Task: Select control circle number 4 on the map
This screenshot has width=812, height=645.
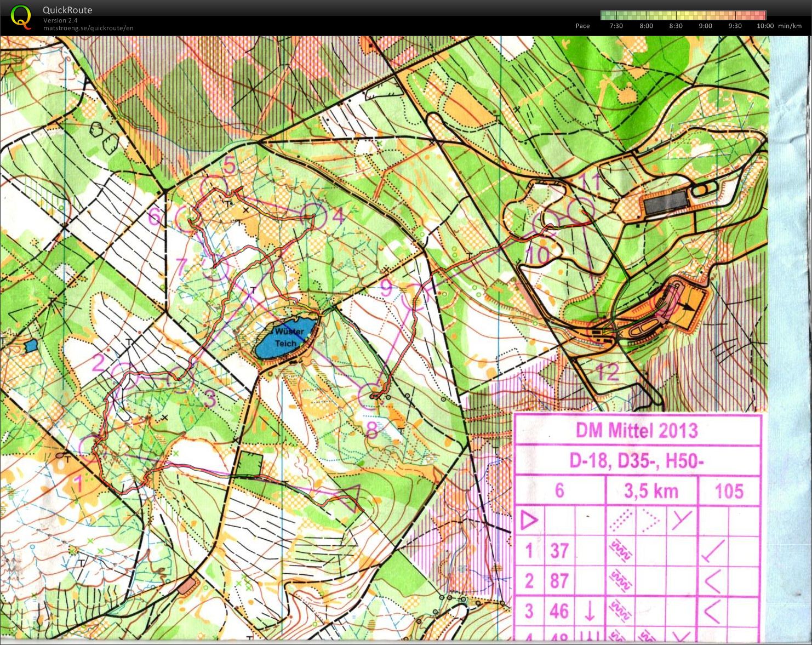Action: pyautogui.click(x=312, y=214)
